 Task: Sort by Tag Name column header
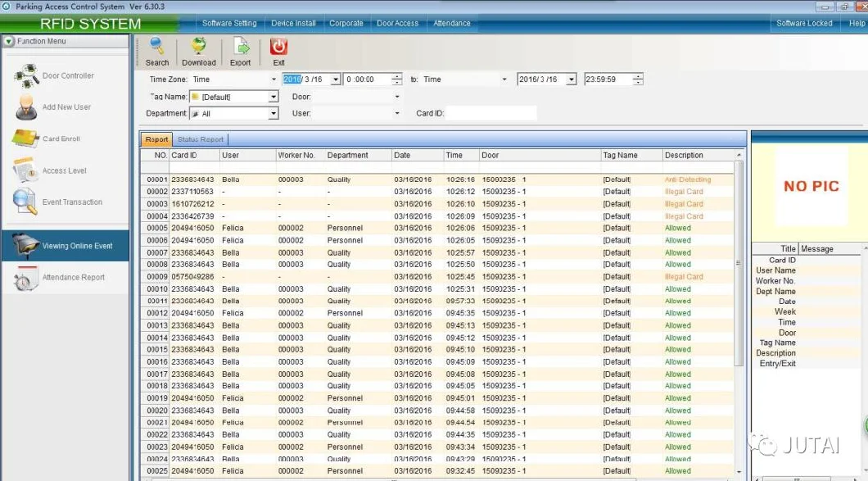pyautogui.click(x=631, y=156)
